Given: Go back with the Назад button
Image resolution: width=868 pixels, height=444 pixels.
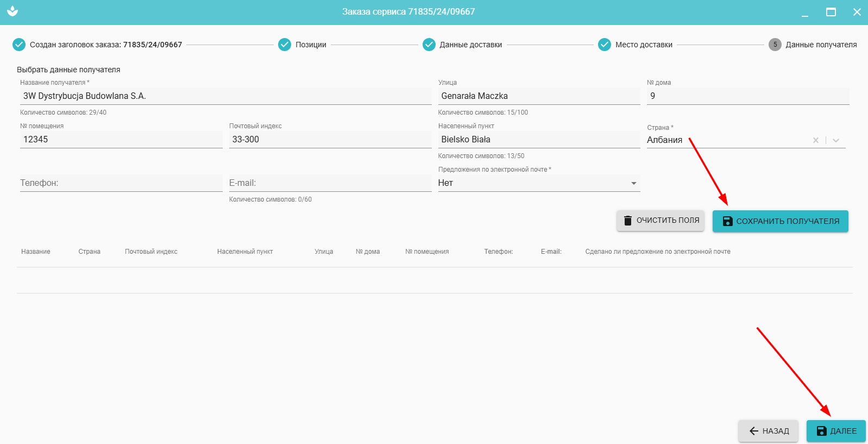Looking at the screenshot, I should (768, 431).
